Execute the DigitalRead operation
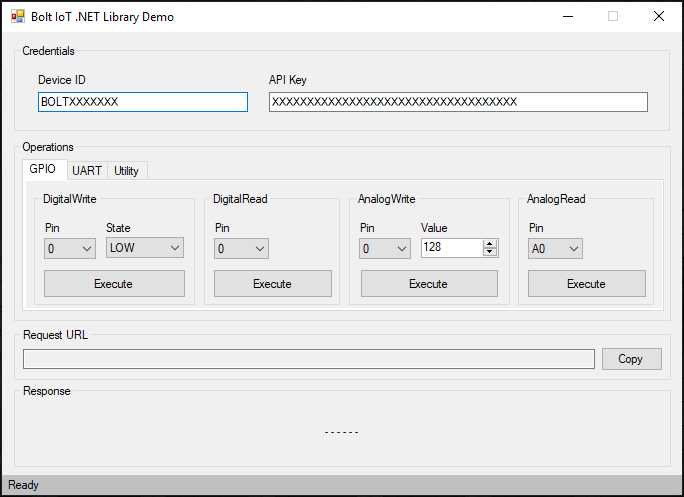This screenshot has width=684, height=497. (273, 284)
